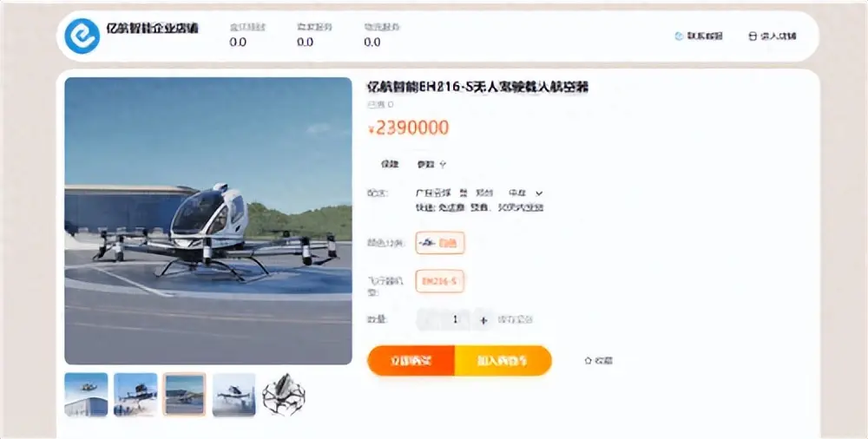Expand the delivery region dropdown chevron
Screen dimensions: 868x439
pyautogui.click(x=539, y=193)
